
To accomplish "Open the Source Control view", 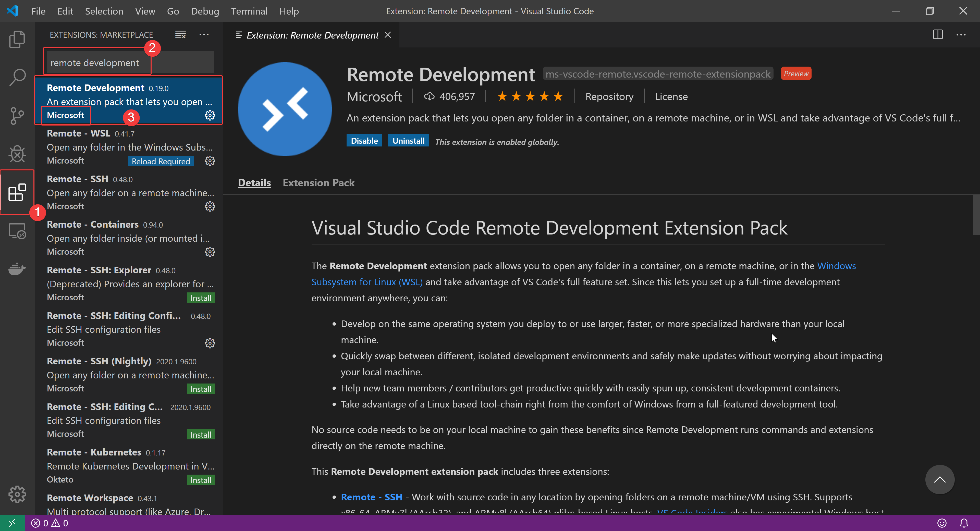I will 17,116.
